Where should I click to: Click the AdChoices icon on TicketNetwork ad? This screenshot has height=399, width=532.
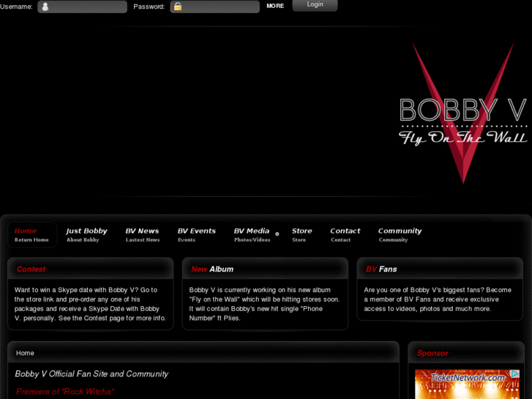pos(515,373)
